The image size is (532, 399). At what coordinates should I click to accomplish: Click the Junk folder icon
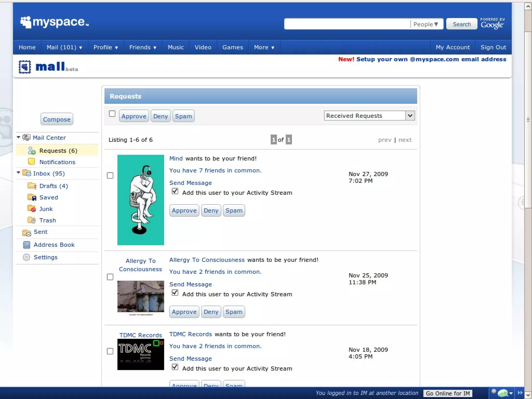[32, 209]
